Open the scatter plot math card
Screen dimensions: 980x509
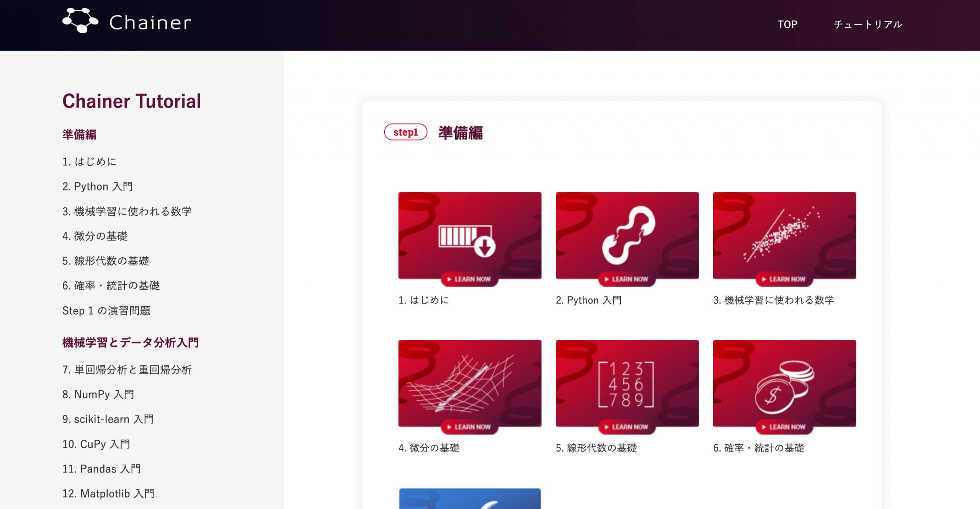784,236
